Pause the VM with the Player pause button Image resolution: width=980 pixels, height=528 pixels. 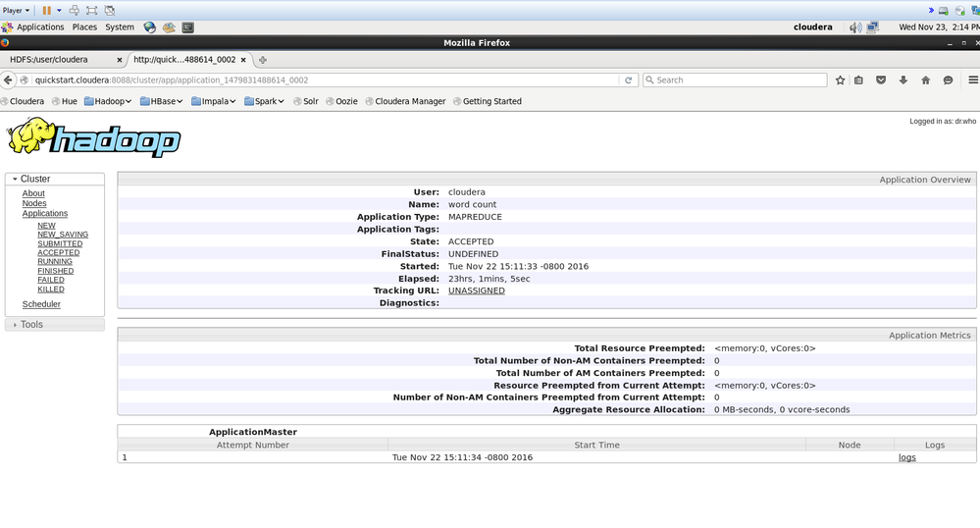46,10
